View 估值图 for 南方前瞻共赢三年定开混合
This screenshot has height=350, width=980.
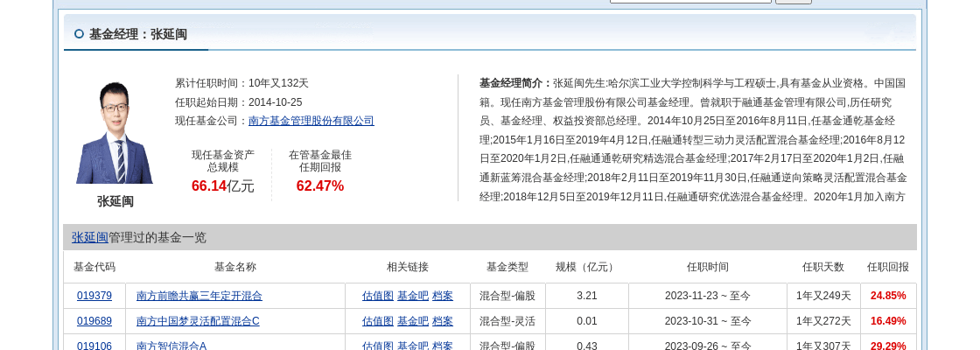point(377,296)
